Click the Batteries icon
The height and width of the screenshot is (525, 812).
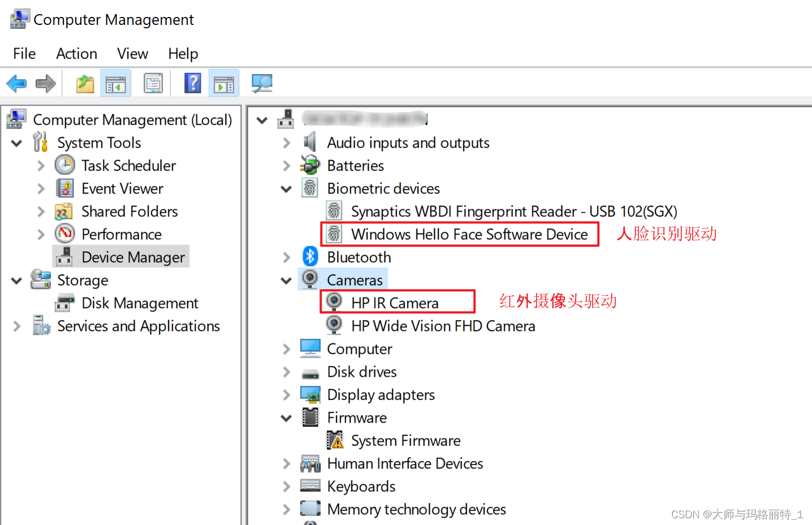[310, 165]
